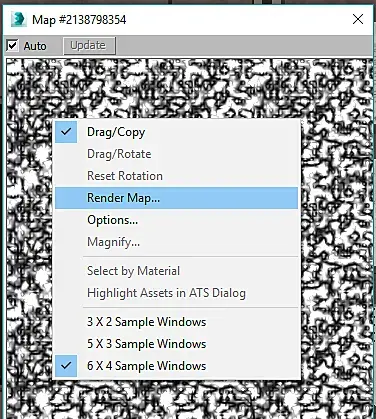Click Reset Rotation menu item
This screenshot has height=419, width=376.
coord(176,176)
